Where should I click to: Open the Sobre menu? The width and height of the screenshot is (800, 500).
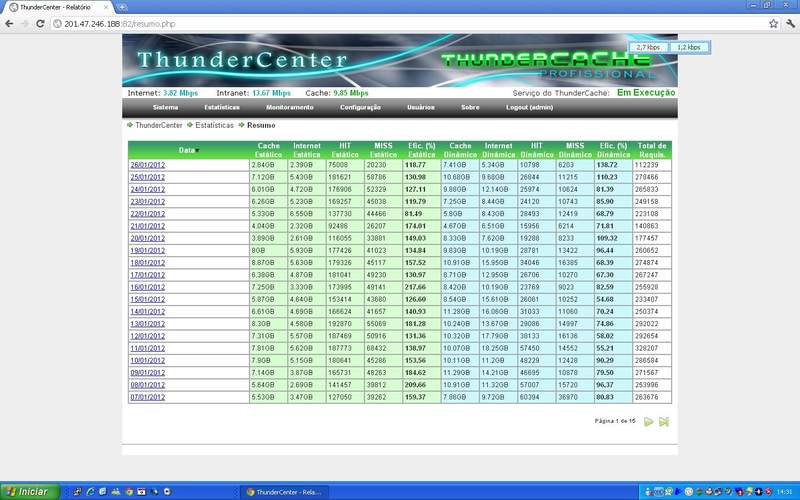coord(470,107)
